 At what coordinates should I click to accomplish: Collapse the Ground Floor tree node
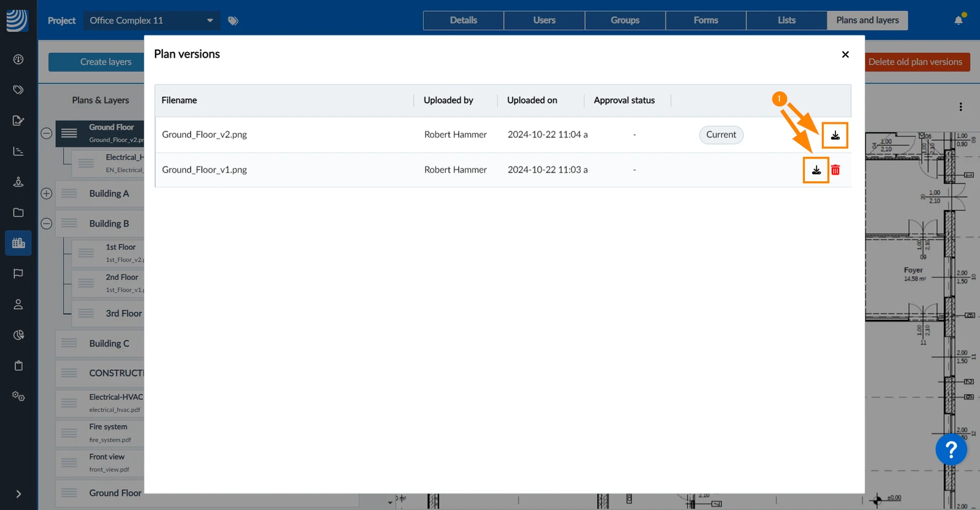[47, 133]
